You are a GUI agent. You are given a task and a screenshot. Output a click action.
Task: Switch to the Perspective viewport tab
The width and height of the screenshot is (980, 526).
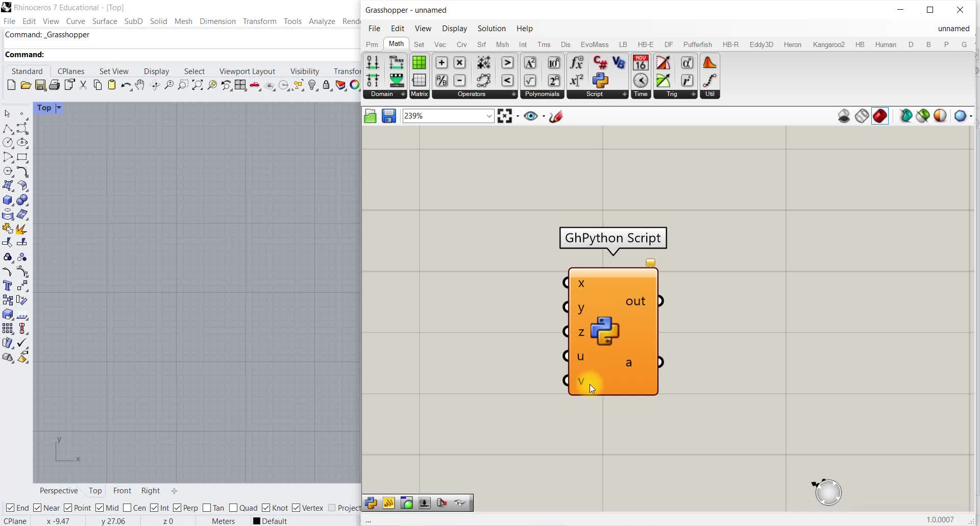(x=59, y=491)
